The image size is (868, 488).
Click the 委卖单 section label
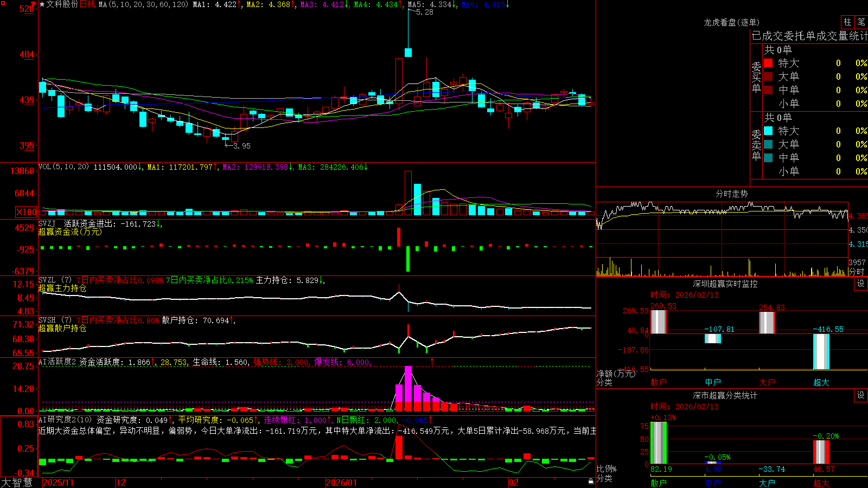click(x=756, y=145)
